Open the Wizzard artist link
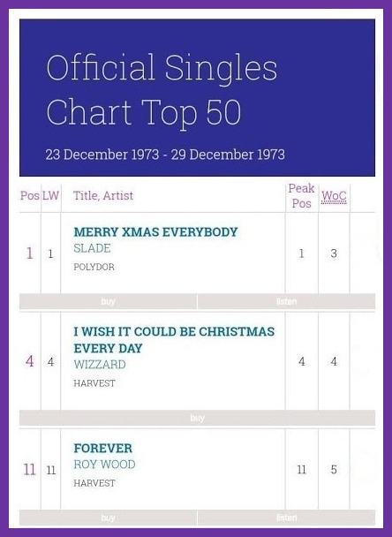 coord(100,365)
